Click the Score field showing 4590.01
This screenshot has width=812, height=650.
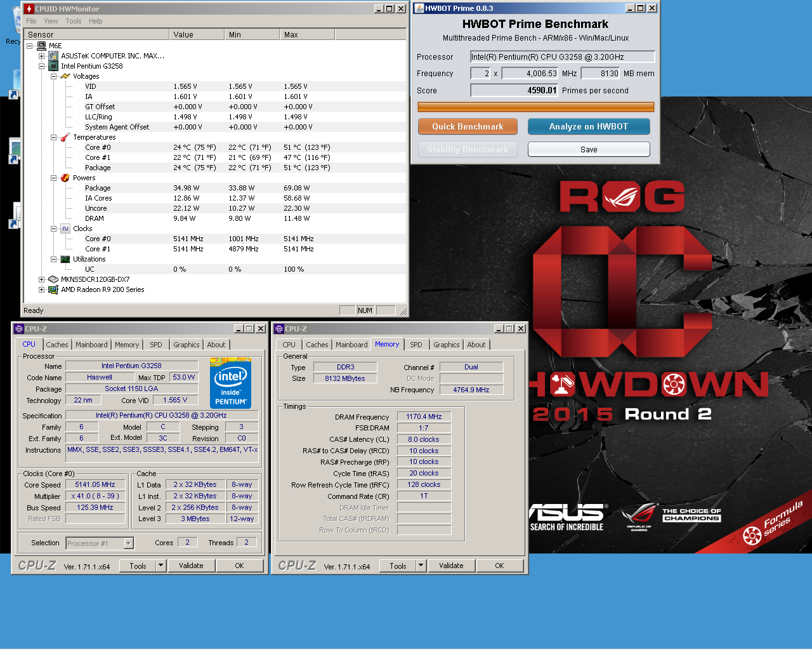click(514, 90)
